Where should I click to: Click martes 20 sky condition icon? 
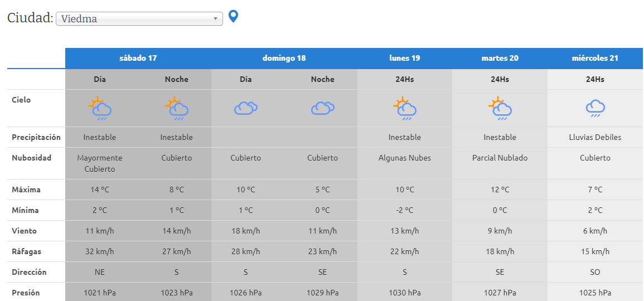pyautogui.click(x=500, y=109)
